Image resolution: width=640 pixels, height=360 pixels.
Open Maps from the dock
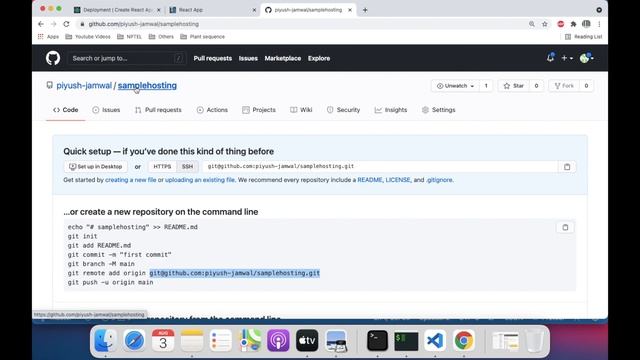[x=250, y=340]
